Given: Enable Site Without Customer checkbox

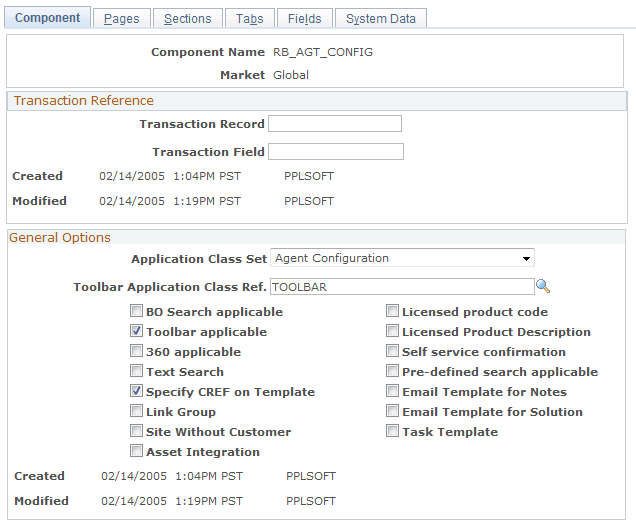Looking at the screenshot, I should (x=136, y=431).
